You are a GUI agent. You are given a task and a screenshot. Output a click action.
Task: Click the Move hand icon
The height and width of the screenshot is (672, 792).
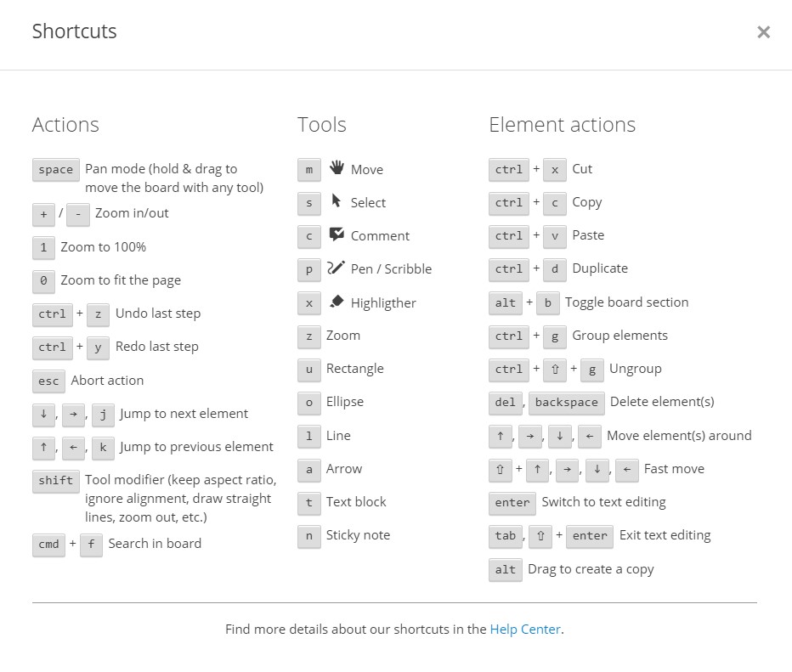[x=337, y=167]
